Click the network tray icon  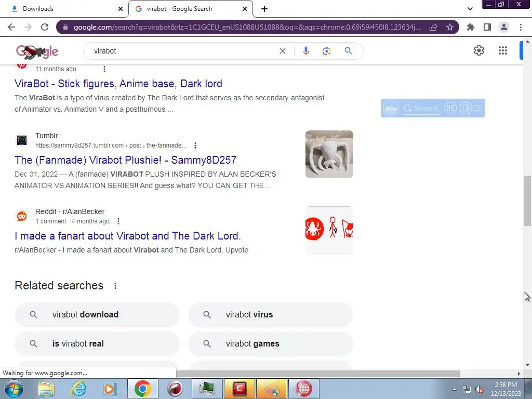[x=467, y=389]
